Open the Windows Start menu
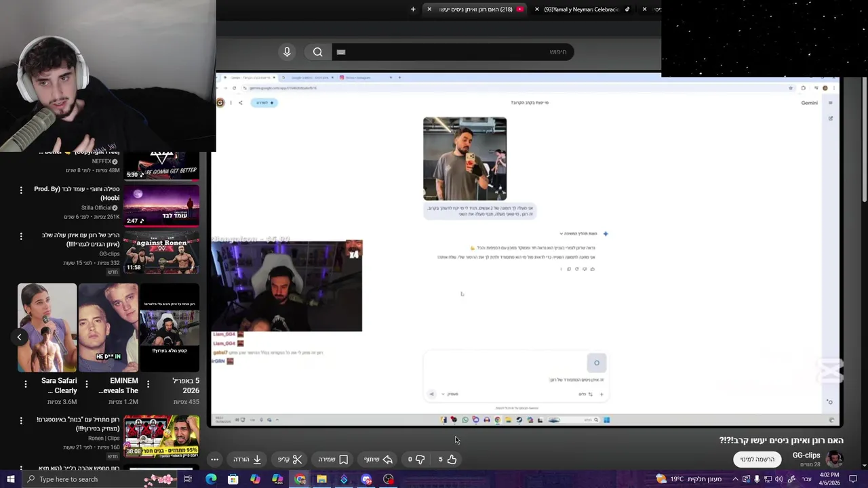The image size is (868, 488). [10, 479]
